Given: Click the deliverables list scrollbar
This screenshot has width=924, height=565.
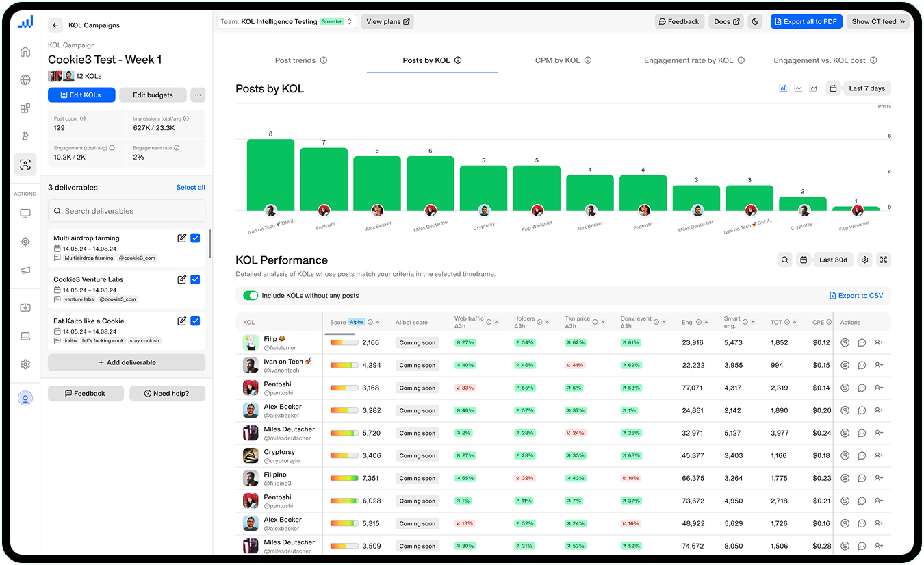Looking at the screenshot, I should [x=210, y=244].
